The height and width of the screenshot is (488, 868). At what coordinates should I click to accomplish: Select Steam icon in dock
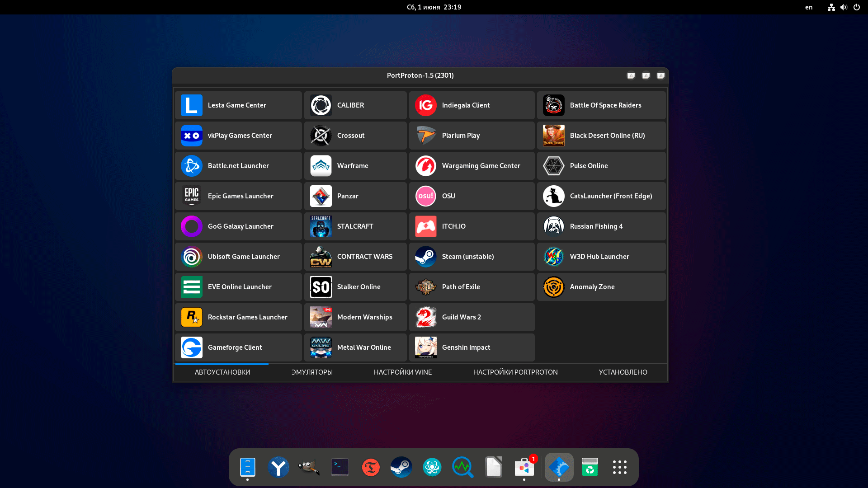[x=401, y=467]
